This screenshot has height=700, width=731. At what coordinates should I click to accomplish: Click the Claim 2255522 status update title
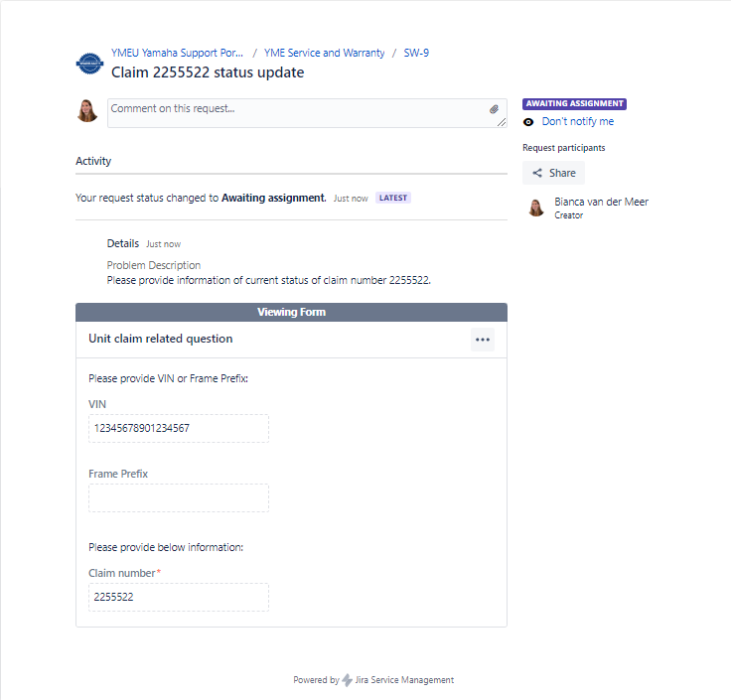208,72
